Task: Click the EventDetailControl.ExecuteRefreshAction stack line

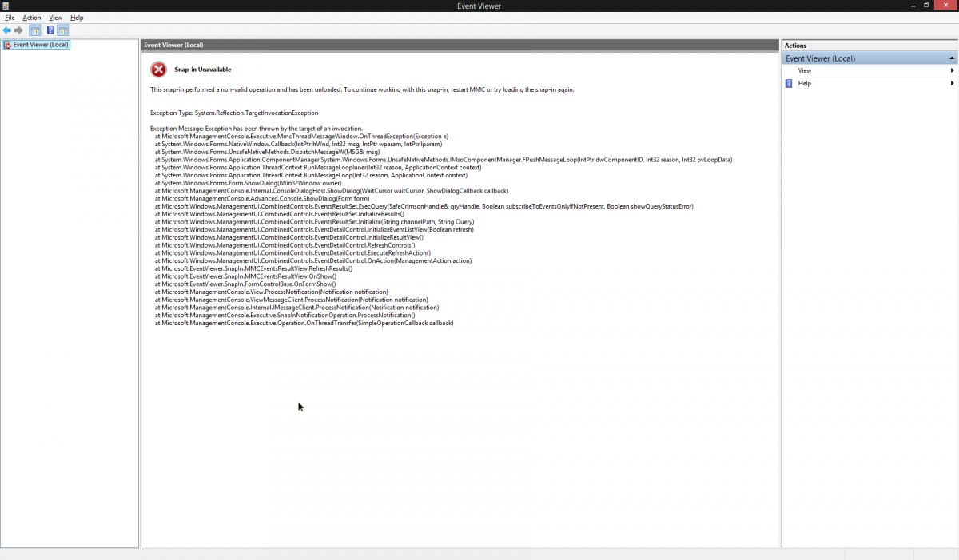Action: tap(292, 252)
